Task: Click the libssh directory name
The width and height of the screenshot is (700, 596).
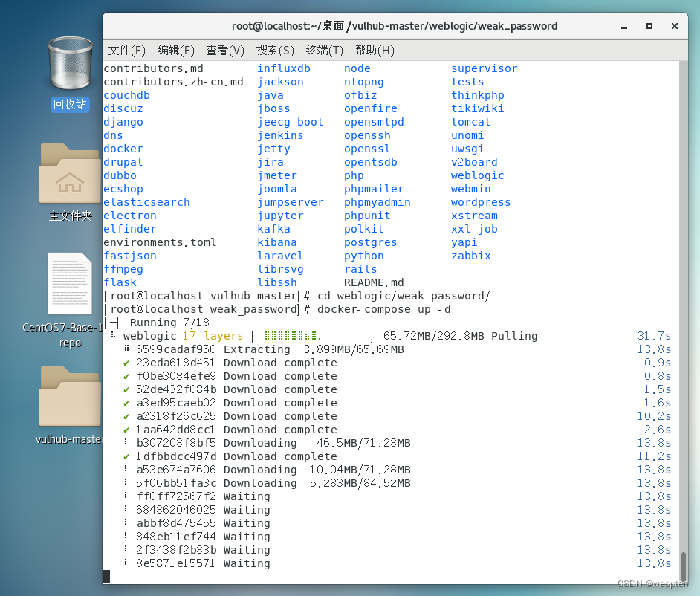Action: click(x=276, y=282)
